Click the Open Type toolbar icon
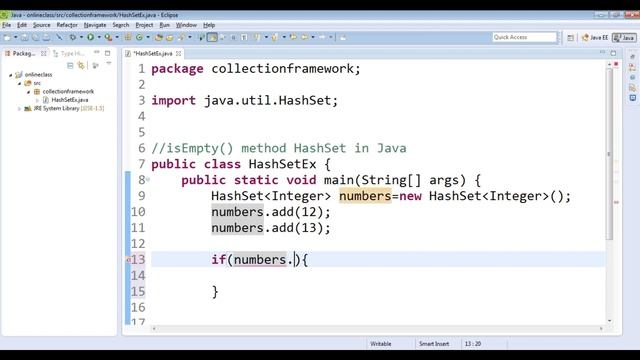This screenshot has width=640, height=360. [x=159, y=37]
